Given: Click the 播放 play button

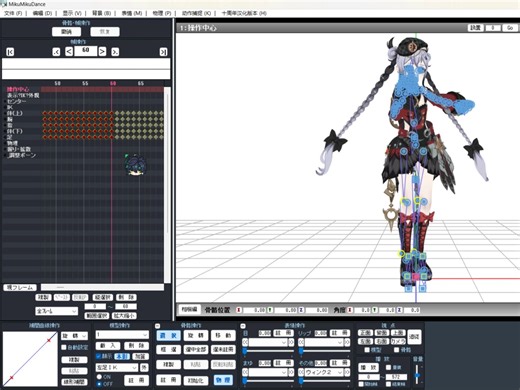Looking at the screenshot, I should pos(368,367).
